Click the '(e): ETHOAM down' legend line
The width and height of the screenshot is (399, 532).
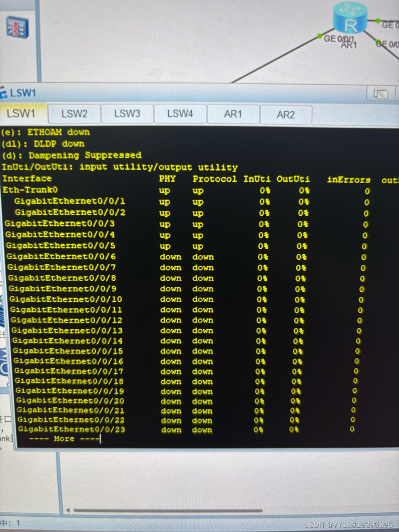(x=45, y=132)
